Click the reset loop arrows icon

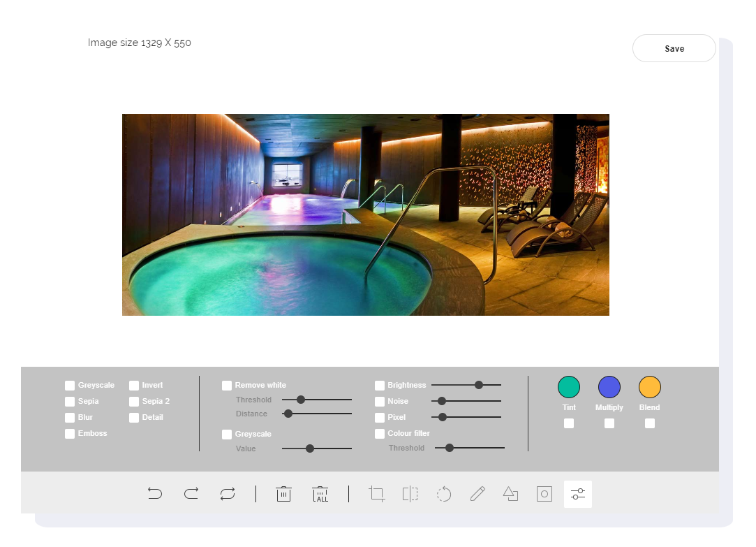point(228,494)
